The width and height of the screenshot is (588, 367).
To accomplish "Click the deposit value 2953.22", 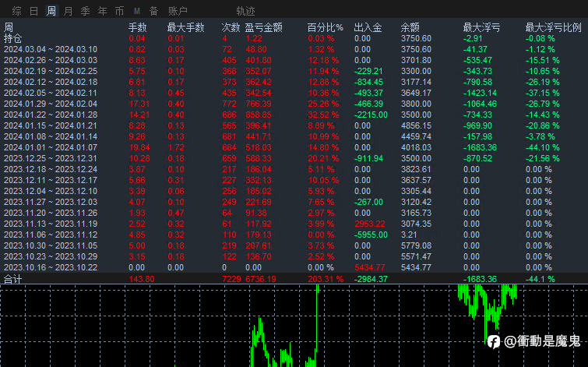I will [x=370, y=224].
